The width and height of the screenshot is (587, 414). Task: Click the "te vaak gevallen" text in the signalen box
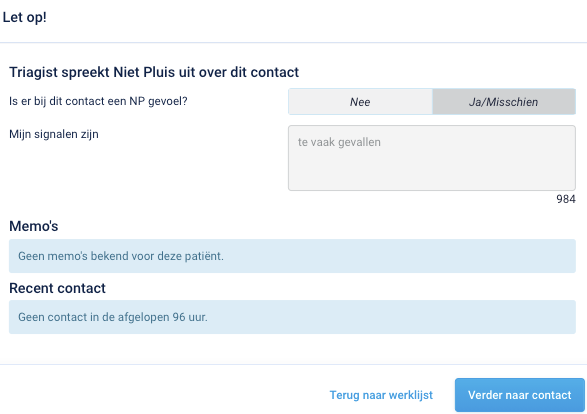339,142
